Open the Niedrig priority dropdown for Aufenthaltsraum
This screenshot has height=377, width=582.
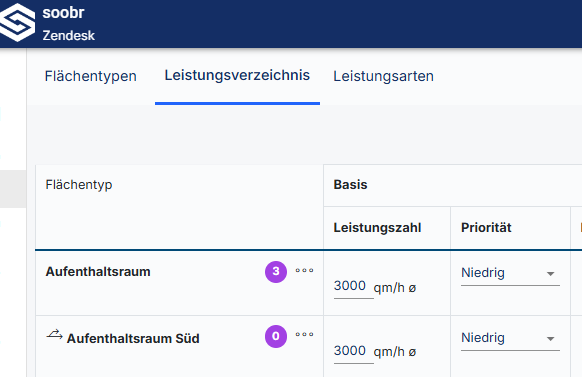click(x=510, y=273)
